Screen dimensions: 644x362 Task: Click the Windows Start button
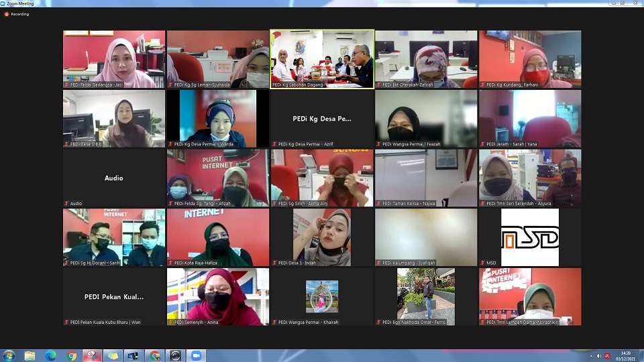coord(9,355)
